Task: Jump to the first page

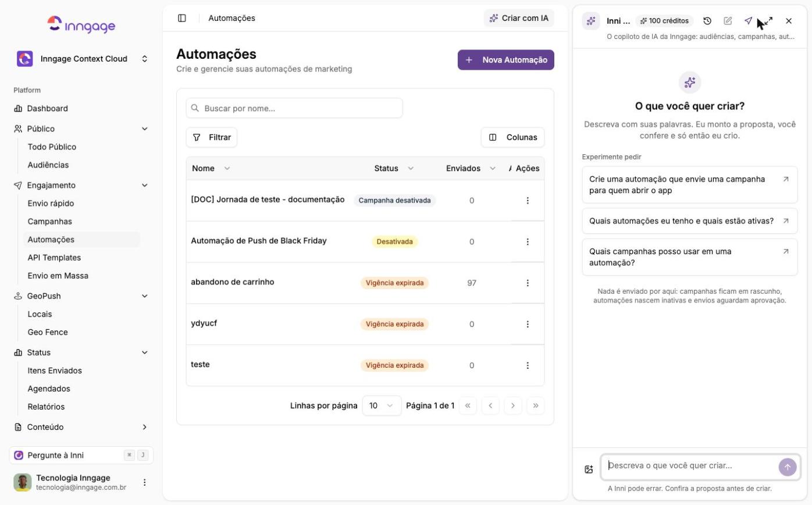Action: 468,406
